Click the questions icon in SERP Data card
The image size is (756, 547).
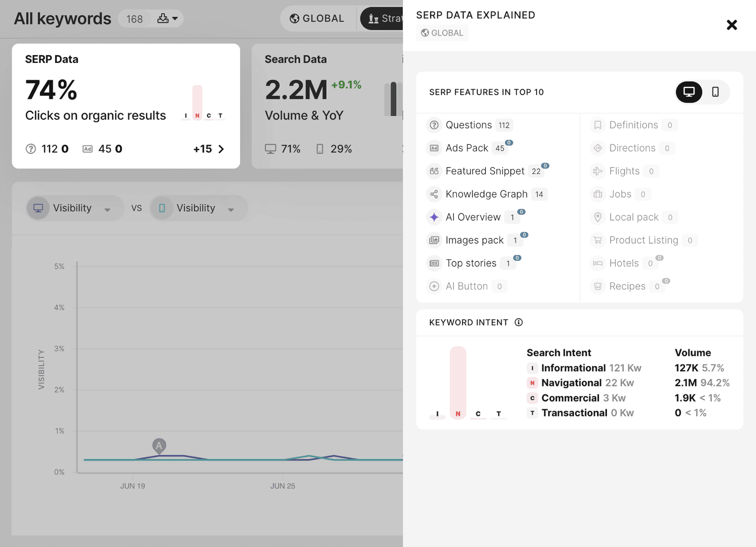click(x=31, y=149)
